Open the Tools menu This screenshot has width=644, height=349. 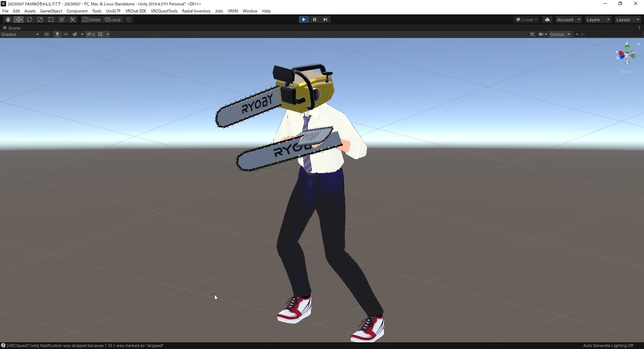point(96,11)
